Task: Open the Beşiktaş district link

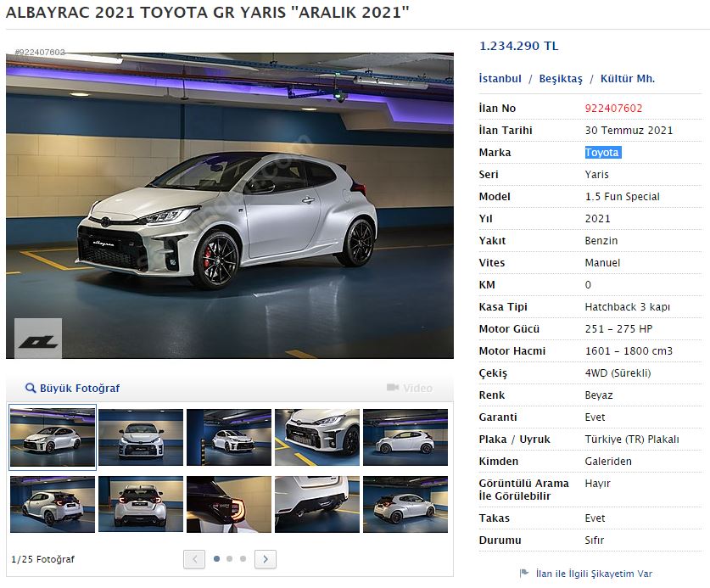Action: pos(561,79)
